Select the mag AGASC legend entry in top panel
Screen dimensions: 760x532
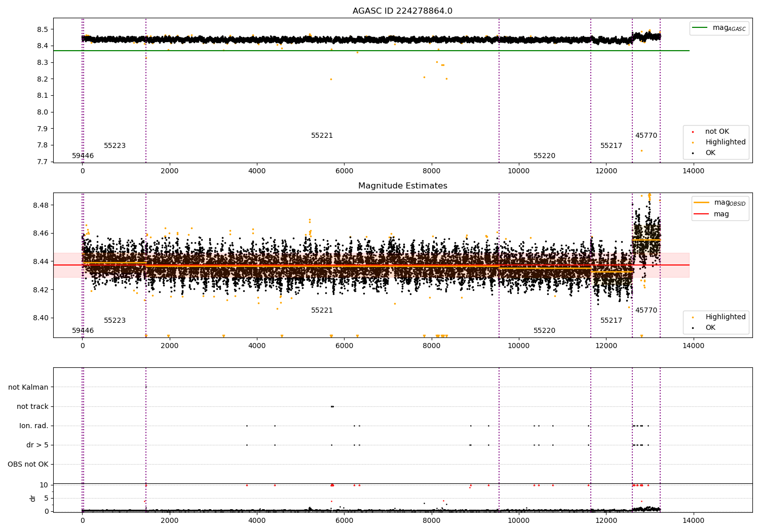[x=719, y=28]
